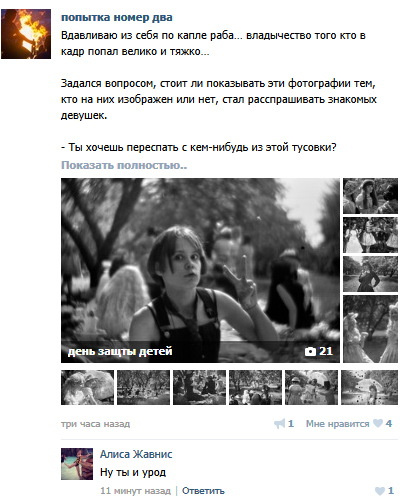Open the third right-column thumbnail of posing woman

point(370,274)
